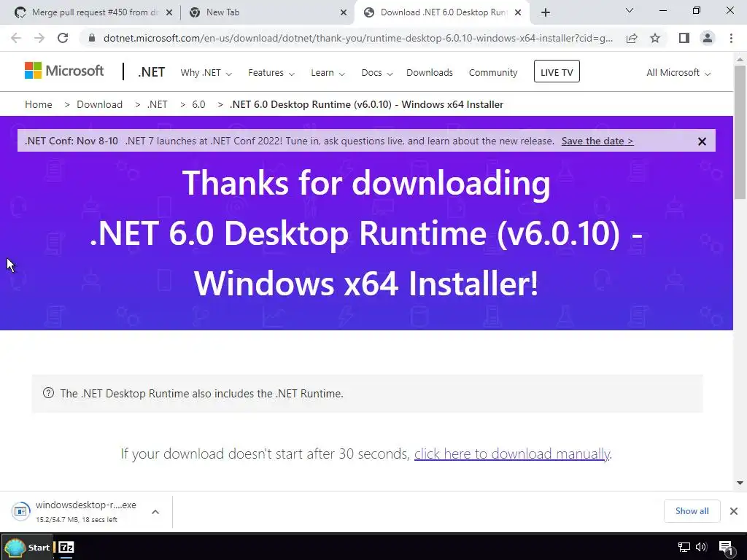Click Show all downloads button

[692, 511]
